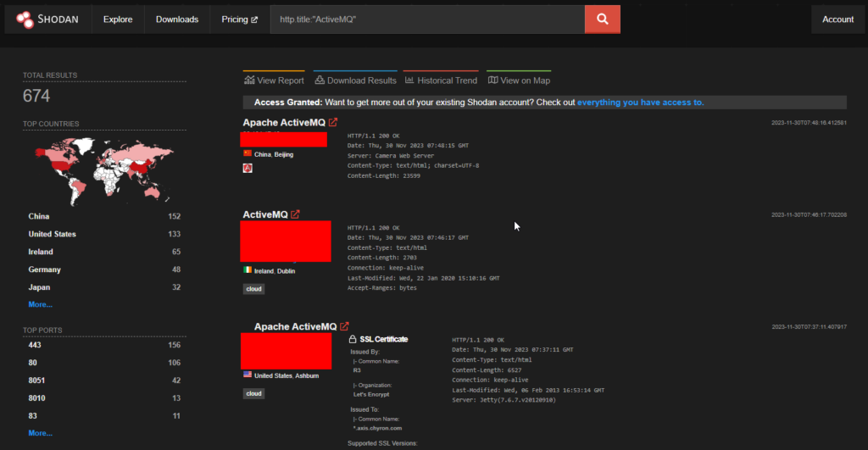Click the red tag icon under China, Beijing

248,169
